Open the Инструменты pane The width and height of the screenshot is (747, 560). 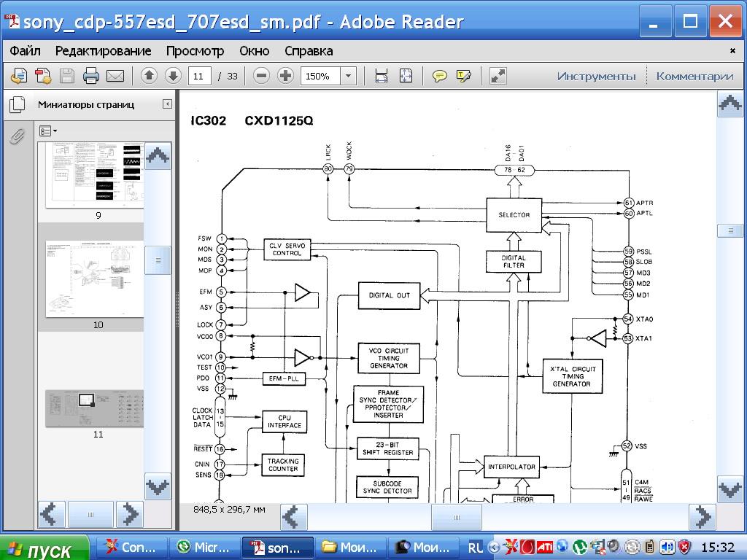(x=596, y=76)
